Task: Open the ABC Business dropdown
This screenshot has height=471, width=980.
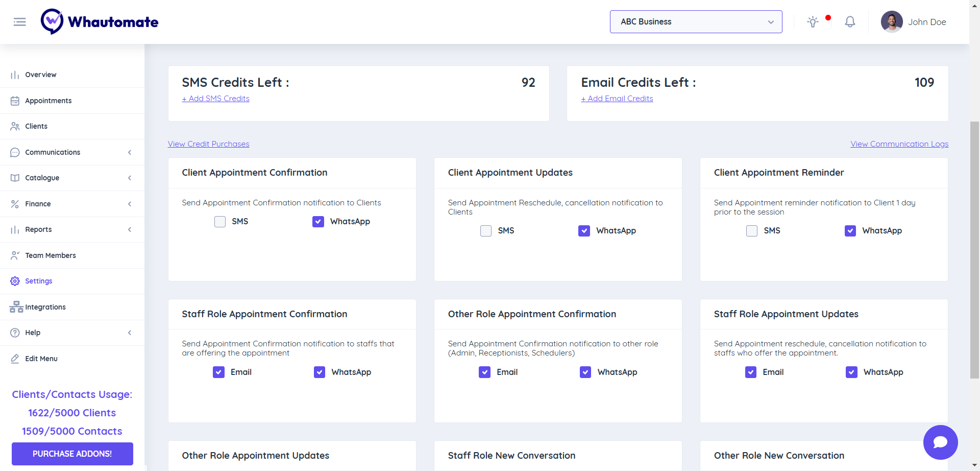Action: pyautogui.click(x=696, y=22)
